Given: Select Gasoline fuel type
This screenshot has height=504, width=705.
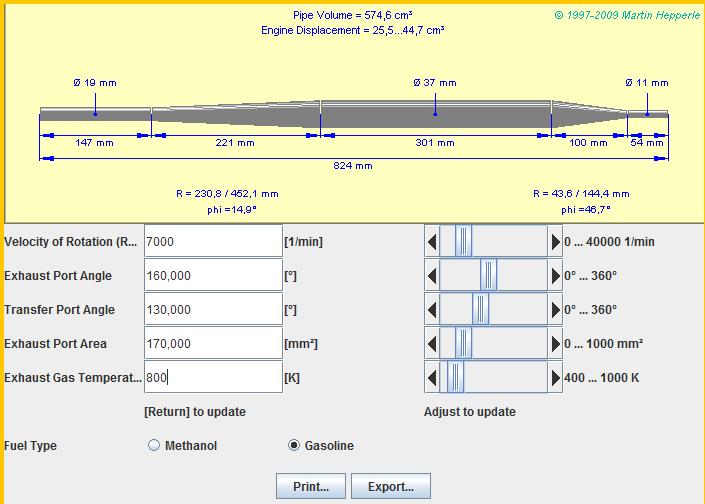Looking at the screenshot, I should pos(294,446).
